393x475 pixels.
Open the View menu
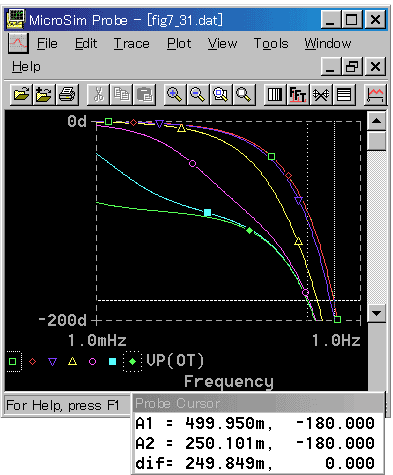coord(222,44)
